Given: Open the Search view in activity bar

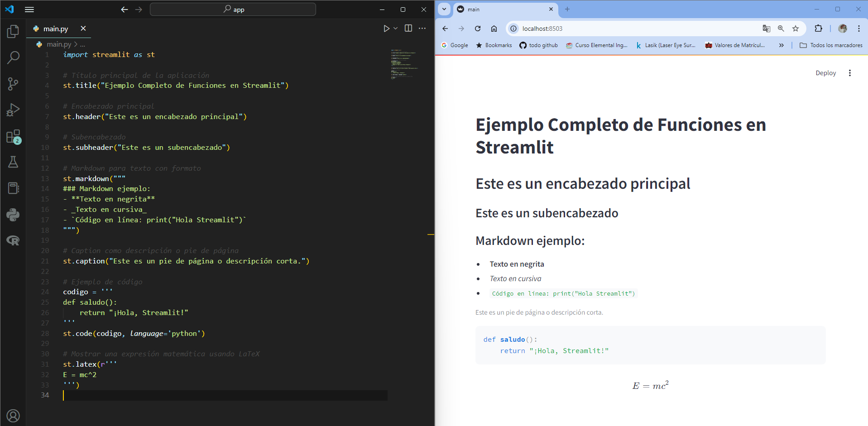Looking at the screenshot, I should pyautogui.click(x=13, y=57).
